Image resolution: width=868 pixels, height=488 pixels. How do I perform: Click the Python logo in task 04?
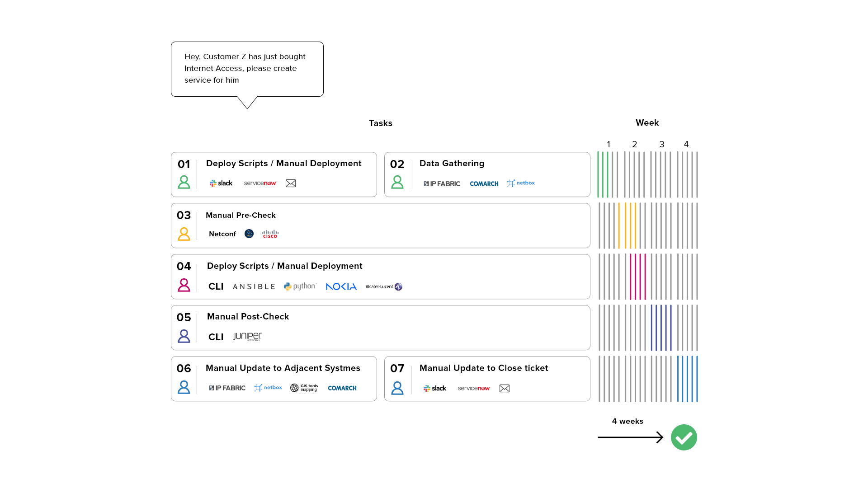point(300,286)
